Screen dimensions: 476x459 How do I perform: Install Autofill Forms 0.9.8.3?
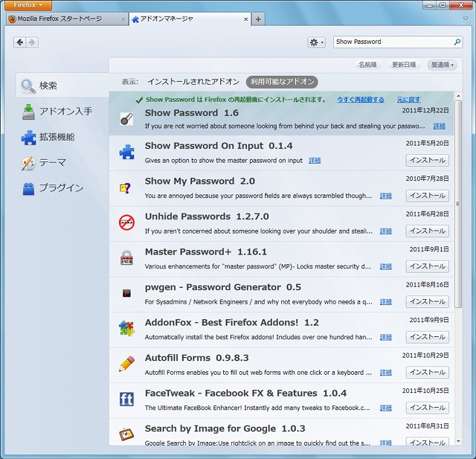pos(428,372)
